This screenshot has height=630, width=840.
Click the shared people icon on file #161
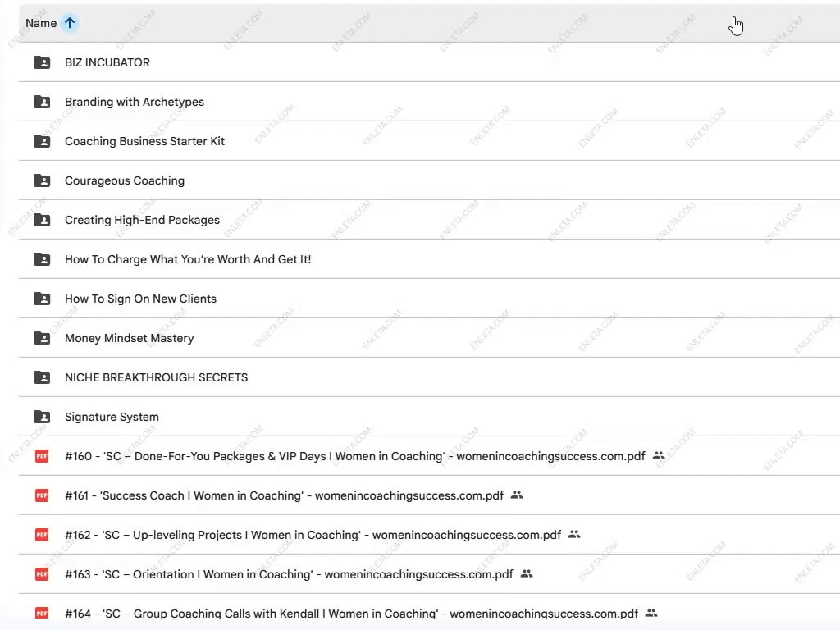(x=517, y=495)
